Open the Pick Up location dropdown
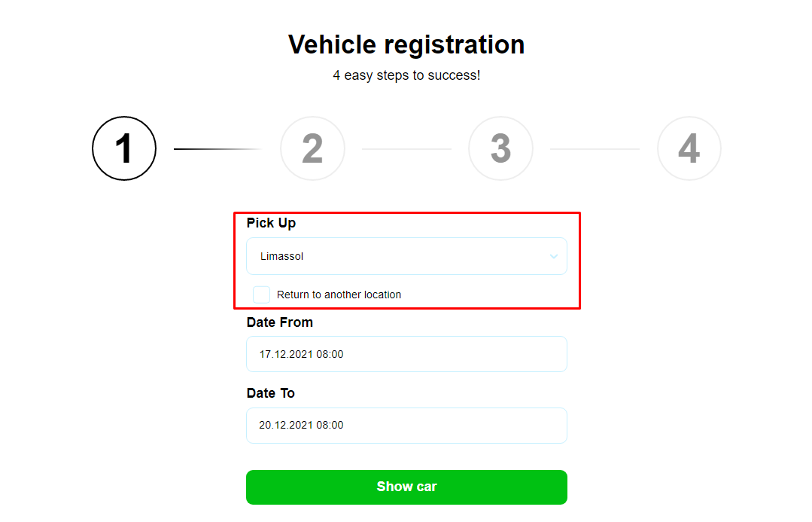812x522 pixels. pos(406,256)
